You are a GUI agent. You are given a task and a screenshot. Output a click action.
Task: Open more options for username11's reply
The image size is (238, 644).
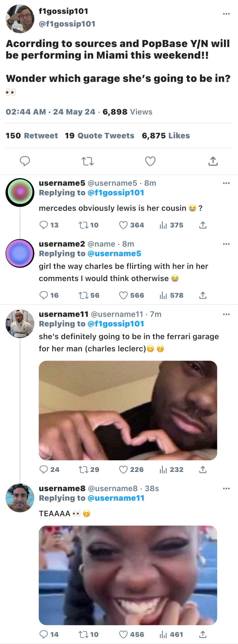[226, 314]
